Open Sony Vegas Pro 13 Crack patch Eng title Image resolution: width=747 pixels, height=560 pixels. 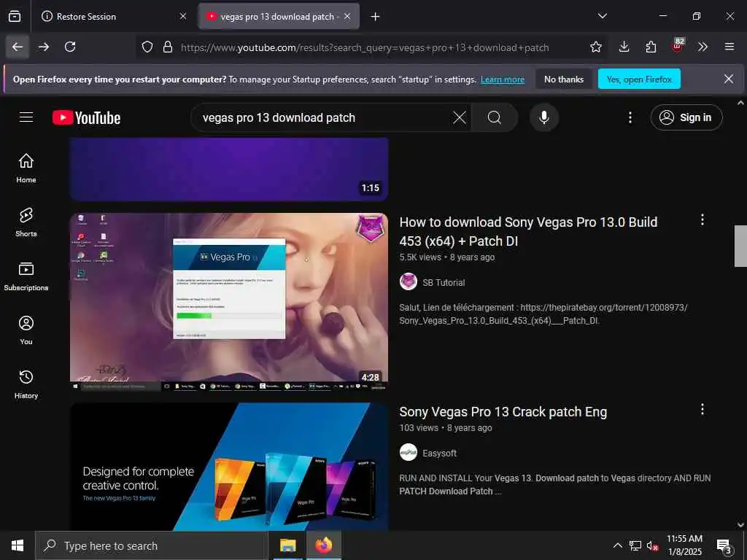coord(503,412)
